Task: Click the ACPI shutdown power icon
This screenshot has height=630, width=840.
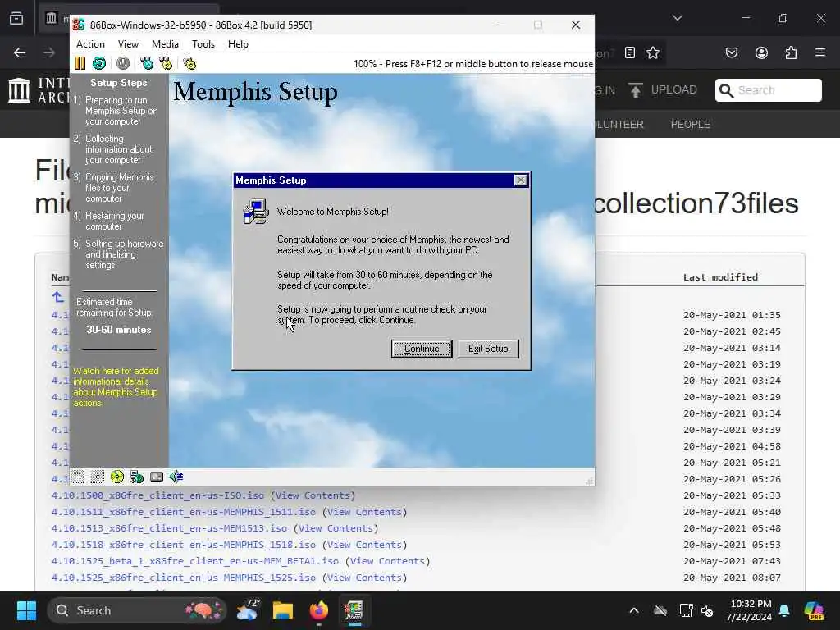Action: click(x=123, y=63)
